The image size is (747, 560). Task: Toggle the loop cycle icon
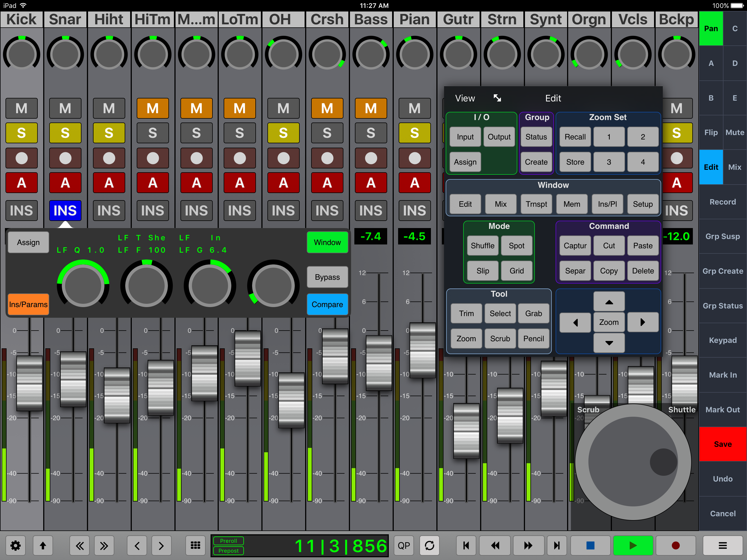coord(429,545)
